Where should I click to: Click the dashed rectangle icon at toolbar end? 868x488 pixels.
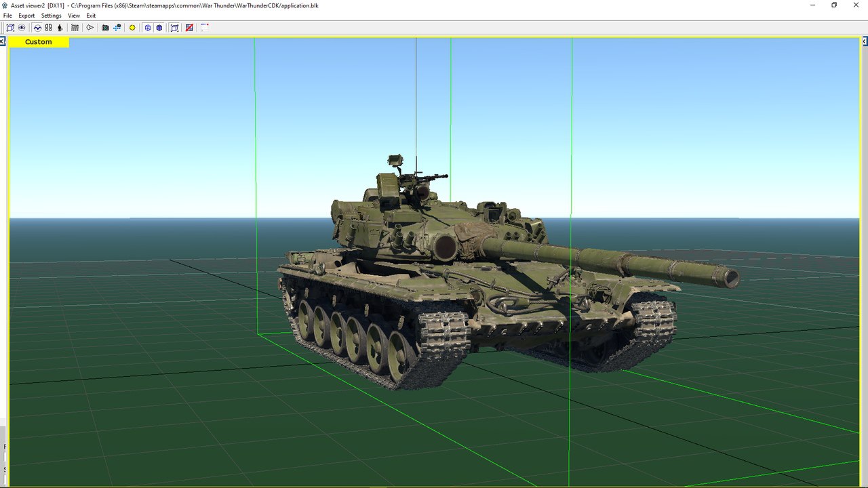(x=204, y=28)
